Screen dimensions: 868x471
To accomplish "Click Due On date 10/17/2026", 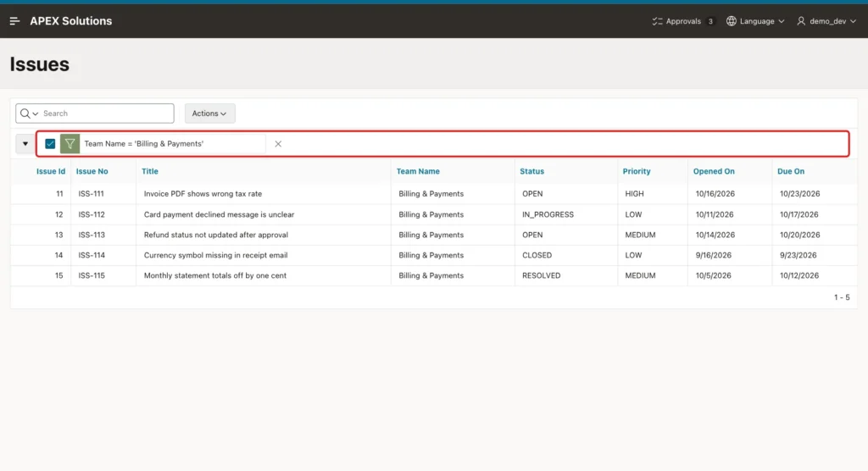I will point(798,214).
